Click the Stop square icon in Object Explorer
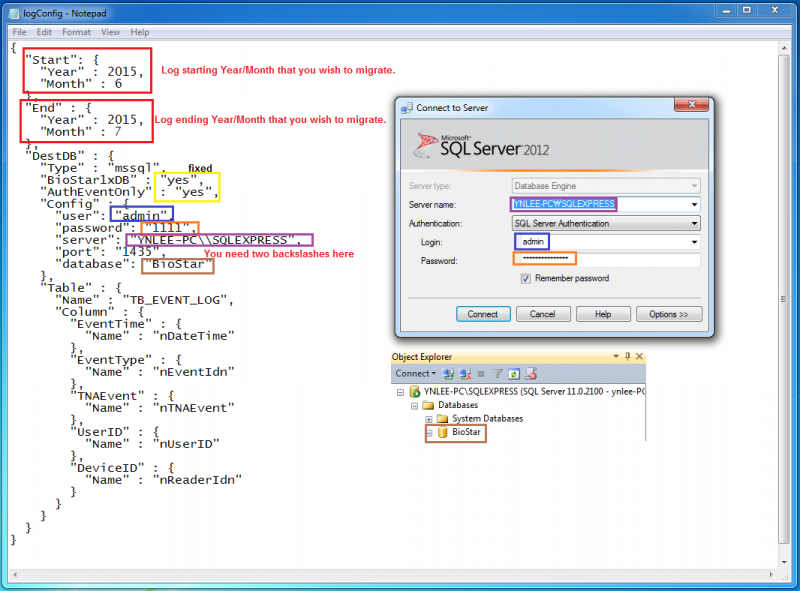Image resolution: width=800 pixels, height=591 pixels. (x=481, y=374)
